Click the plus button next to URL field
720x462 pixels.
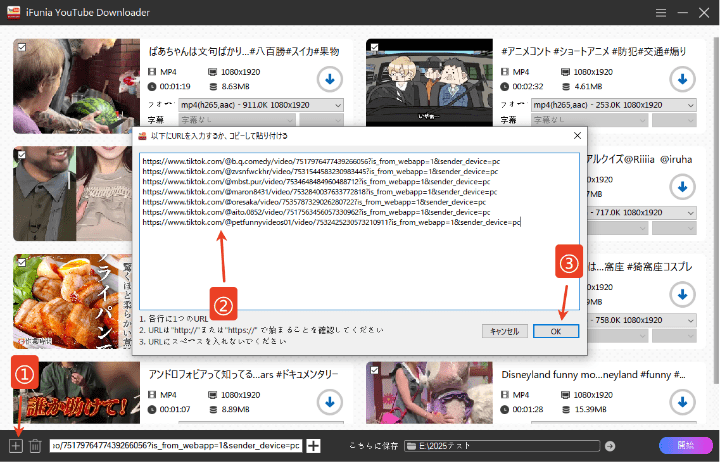(314, 445)
